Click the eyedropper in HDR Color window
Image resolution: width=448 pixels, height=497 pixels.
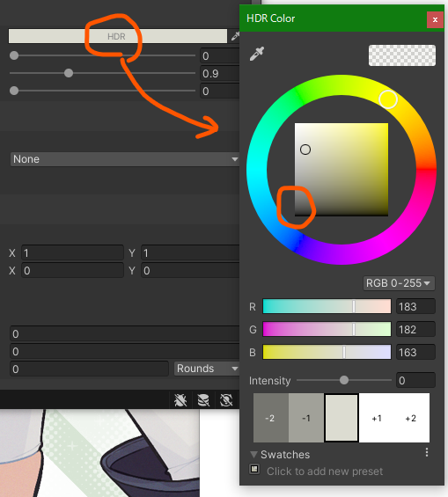pyautogui.click(x=257, y=54)
